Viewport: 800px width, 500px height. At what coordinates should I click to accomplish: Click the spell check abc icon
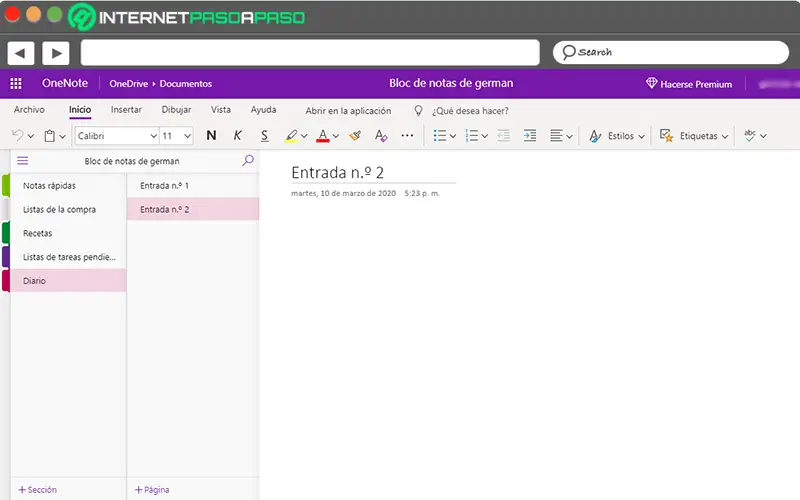coord(749,136)
